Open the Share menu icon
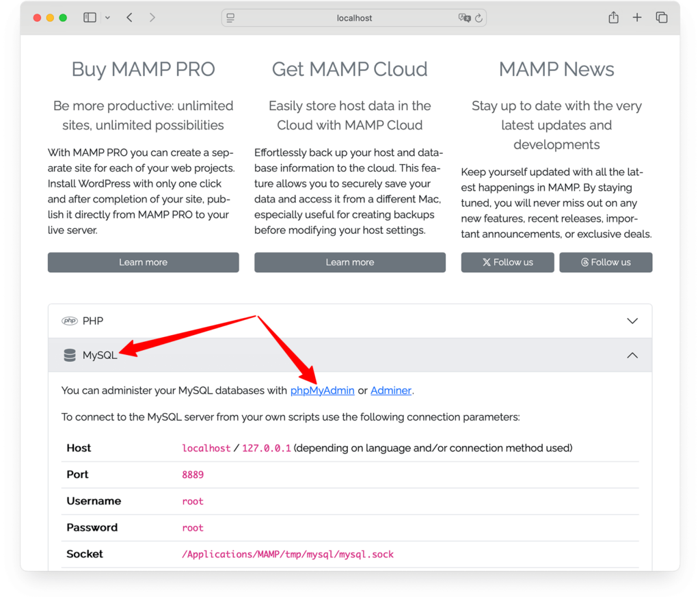This screenshot has height=597, width=700. [x=613, y=17]
